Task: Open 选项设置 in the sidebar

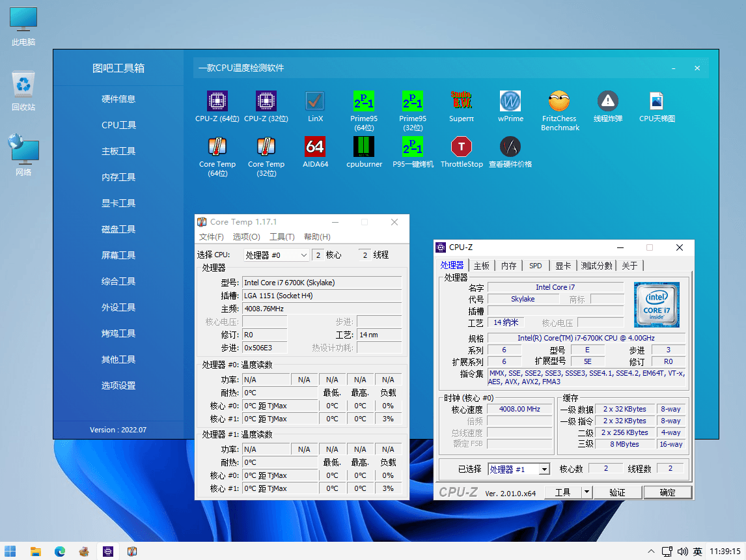Action: point(118,385)
